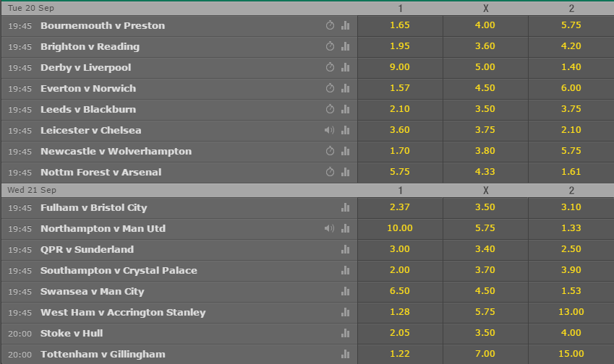Select draw odds 5.00 for Derby v Liverpool
The height and width of the screenshot is (364, 614).
pos(485,67)
